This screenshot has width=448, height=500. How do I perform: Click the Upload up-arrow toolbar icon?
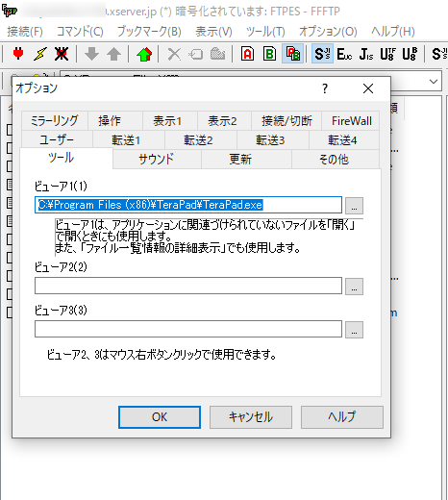tap(113, 54)
